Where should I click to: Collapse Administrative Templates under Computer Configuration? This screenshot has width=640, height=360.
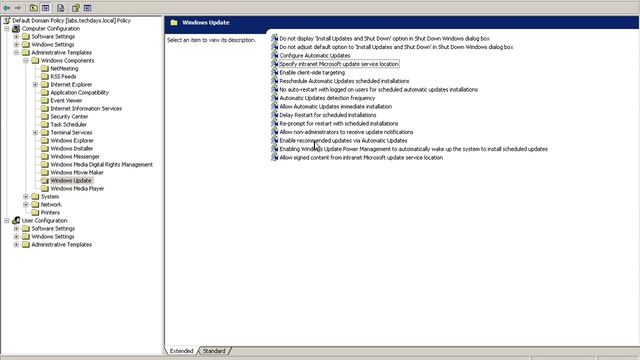click(16, 53)
